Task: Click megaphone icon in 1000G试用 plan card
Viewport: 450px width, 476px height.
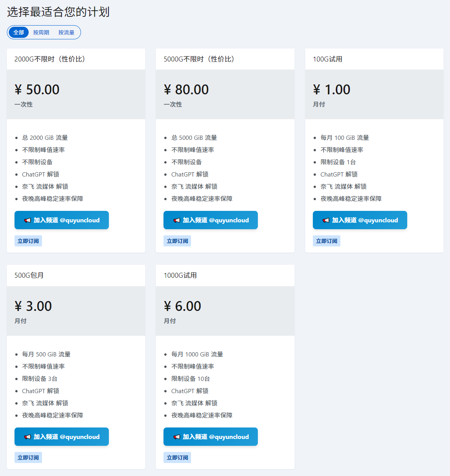Action: point(176,437)
